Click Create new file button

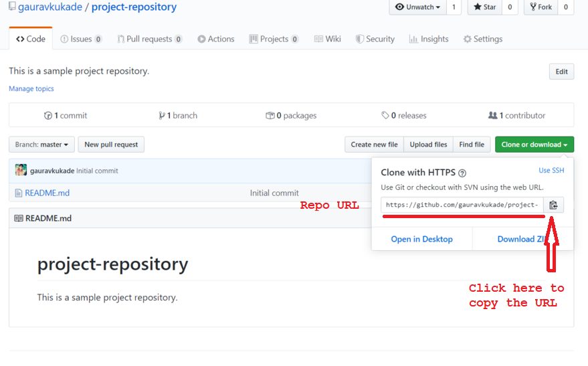tap(374, 145)
